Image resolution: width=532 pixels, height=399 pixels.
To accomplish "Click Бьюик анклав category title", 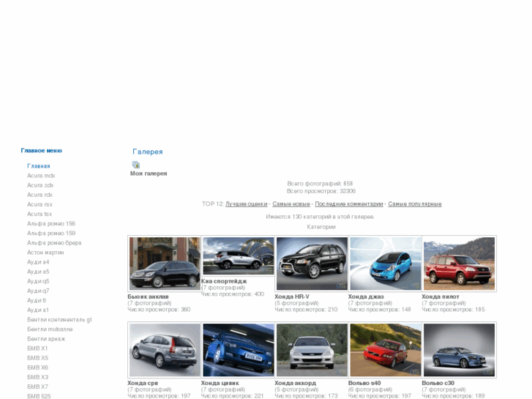I will click(148, 297).
